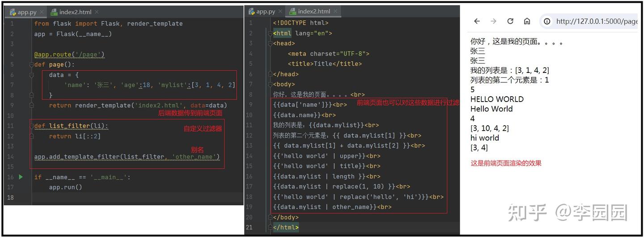
Task: Collapse the <body> tag fold
Action: coord(270,85)
